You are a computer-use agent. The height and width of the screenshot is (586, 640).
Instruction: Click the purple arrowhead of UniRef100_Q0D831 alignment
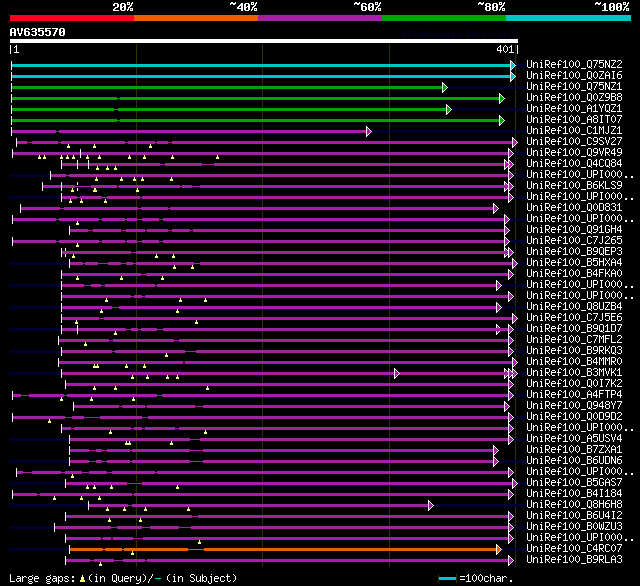(496, 209)
